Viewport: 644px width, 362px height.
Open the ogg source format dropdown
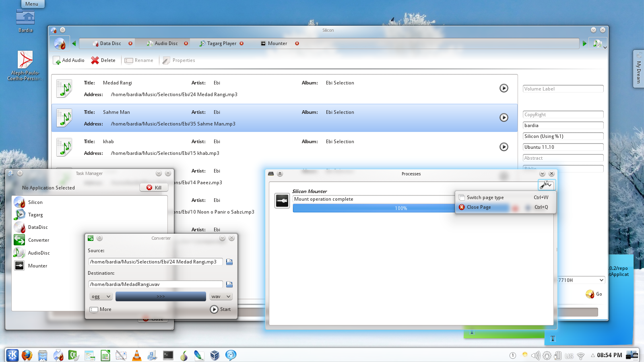click(101, 296)
